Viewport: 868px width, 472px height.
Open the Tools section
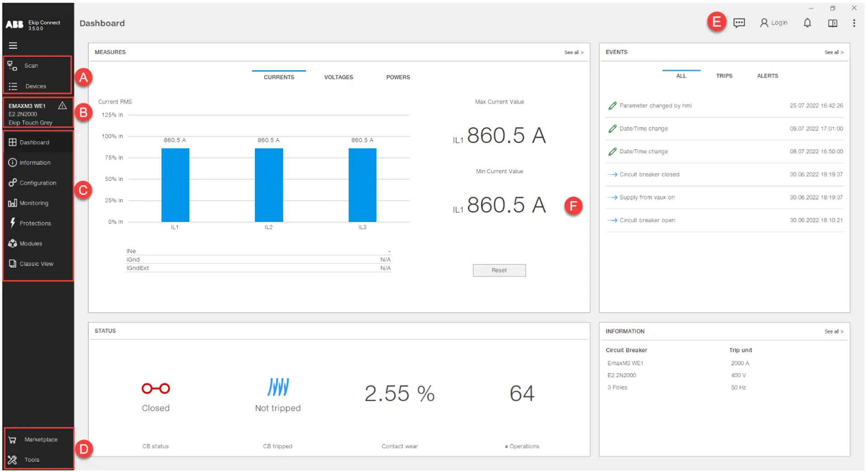point(32,459)
